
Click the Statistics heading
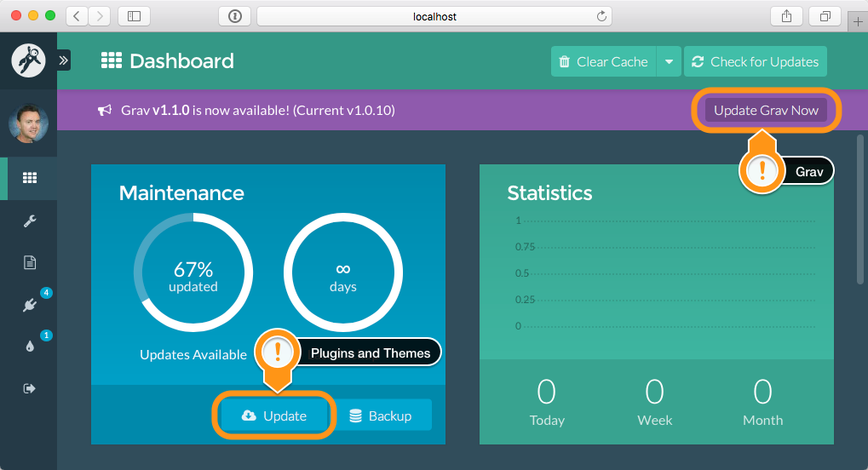tap(549, 192)
